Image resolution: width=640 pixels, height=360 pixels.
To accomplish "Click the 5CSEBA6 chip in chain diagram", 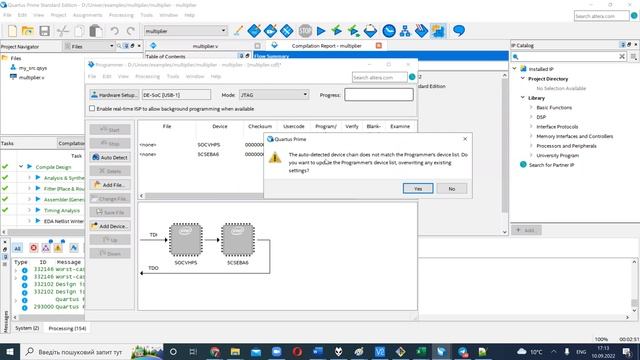I will (x=238, y=240).
